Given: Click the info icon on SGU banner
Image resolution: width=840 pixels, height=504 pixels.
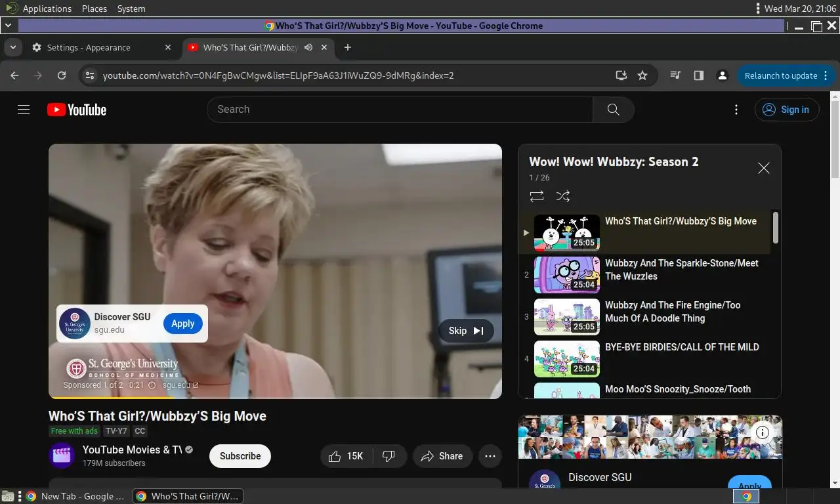Looking at the screenshot, I should (763, 432).
